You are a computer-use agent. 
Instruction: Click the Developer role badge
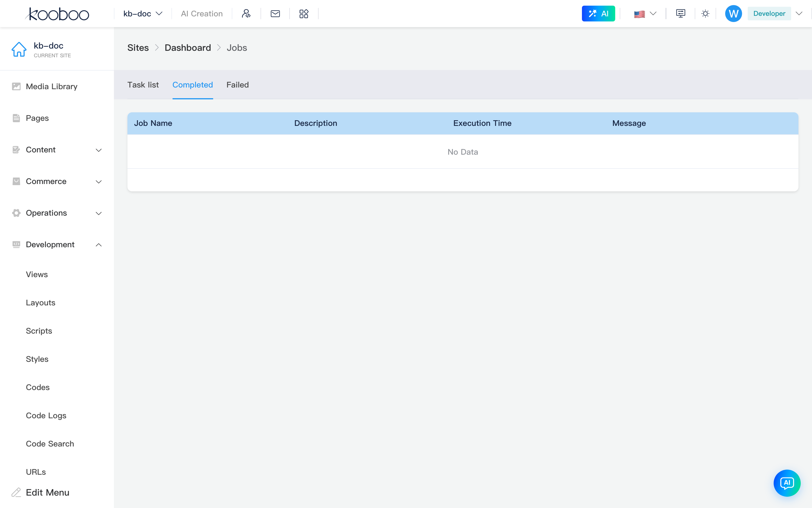click(x=769, y=14)
